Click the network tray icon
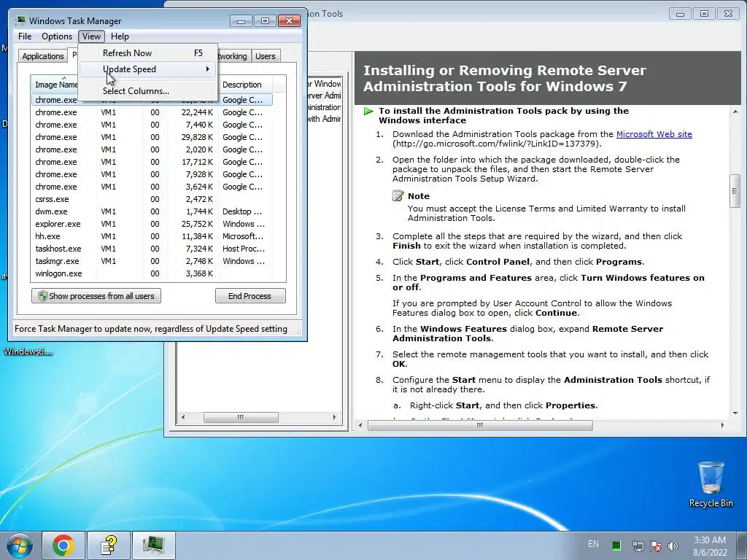The image size is (747, 560). [x=638, y=545]
